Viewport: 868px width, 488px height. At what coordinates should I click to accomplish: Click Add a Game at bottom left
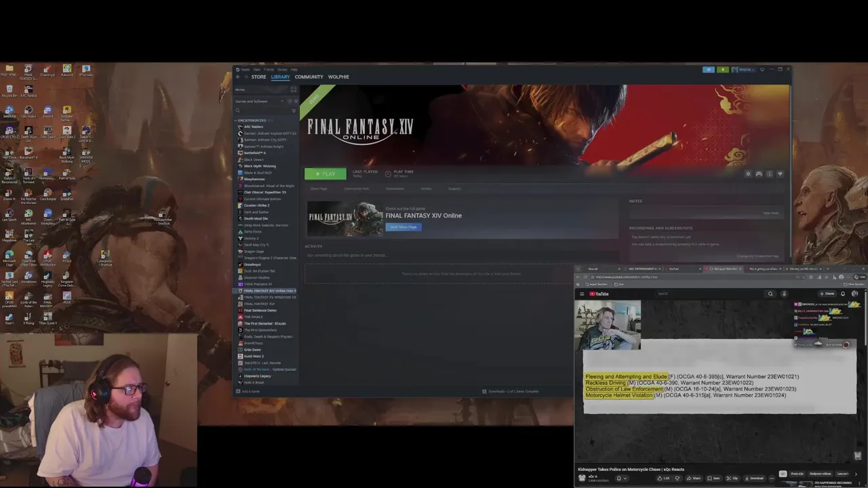pos(248,391)
